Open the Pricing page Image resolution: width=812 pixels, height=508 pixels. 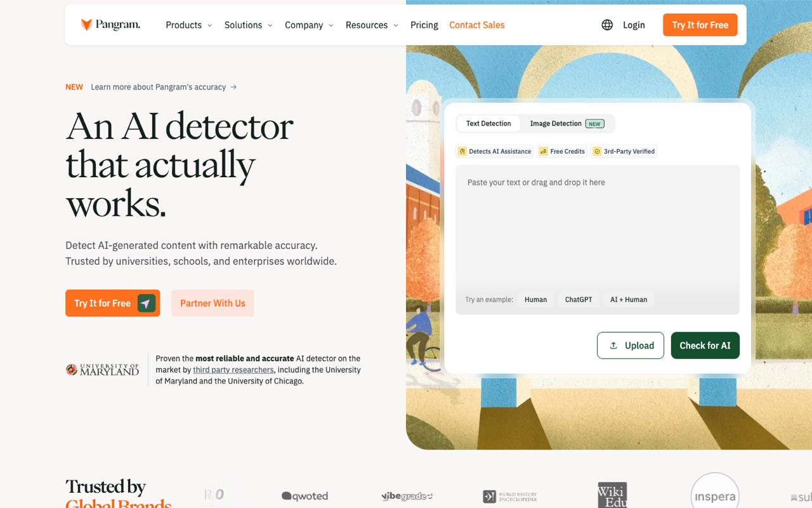tap(424, 25)
